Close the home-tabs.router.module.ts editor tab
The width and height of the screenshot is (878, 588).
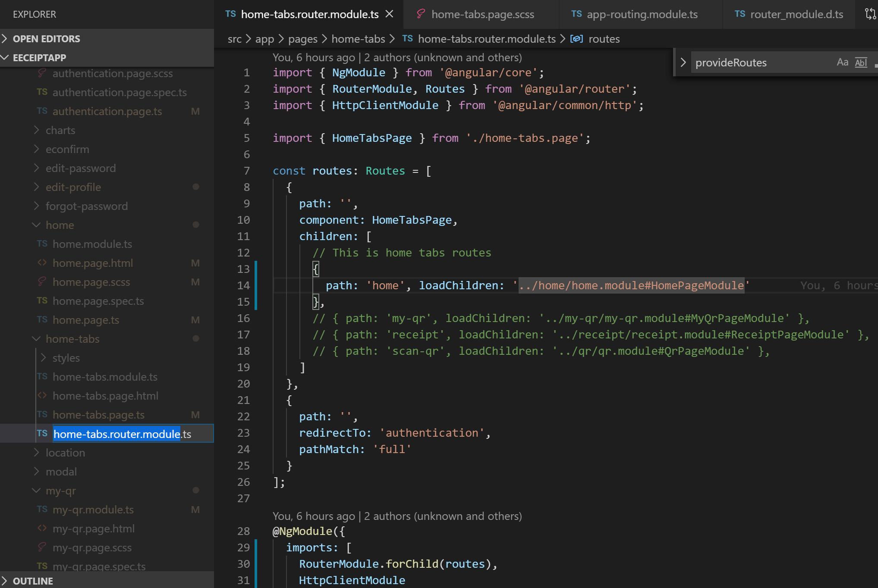389,14
